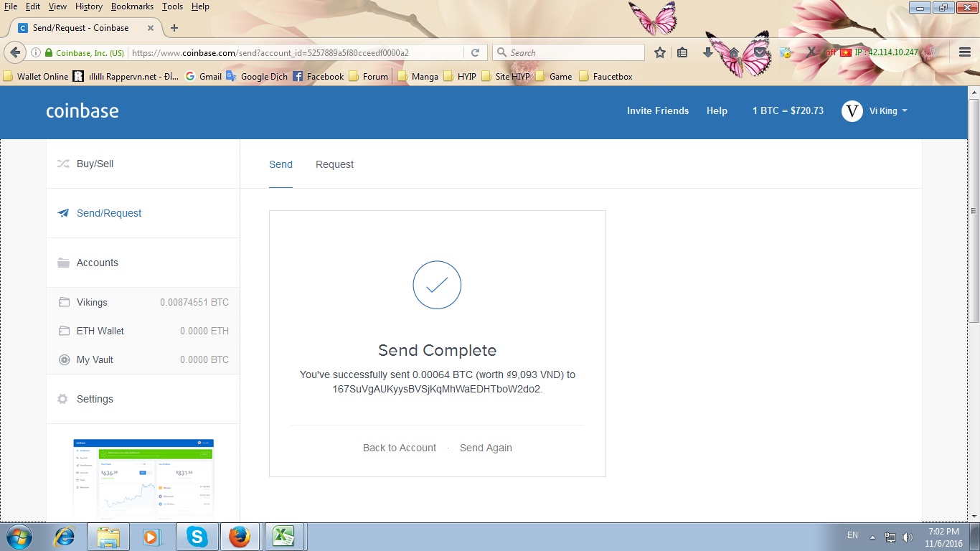
Task: Open the Faucetbox bookmarks folder
Action: [x=606, y=76]
